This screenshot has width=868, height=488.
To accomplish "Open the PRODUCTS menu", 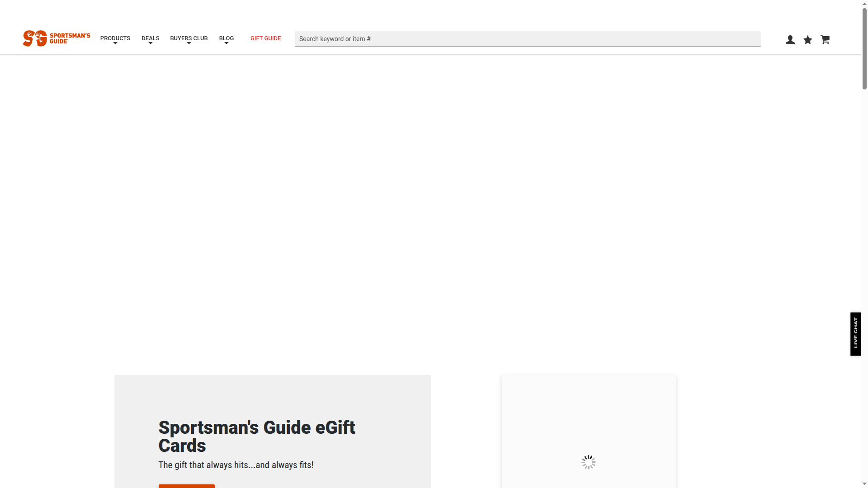I will pyautogui.click(x=115, y=38).
